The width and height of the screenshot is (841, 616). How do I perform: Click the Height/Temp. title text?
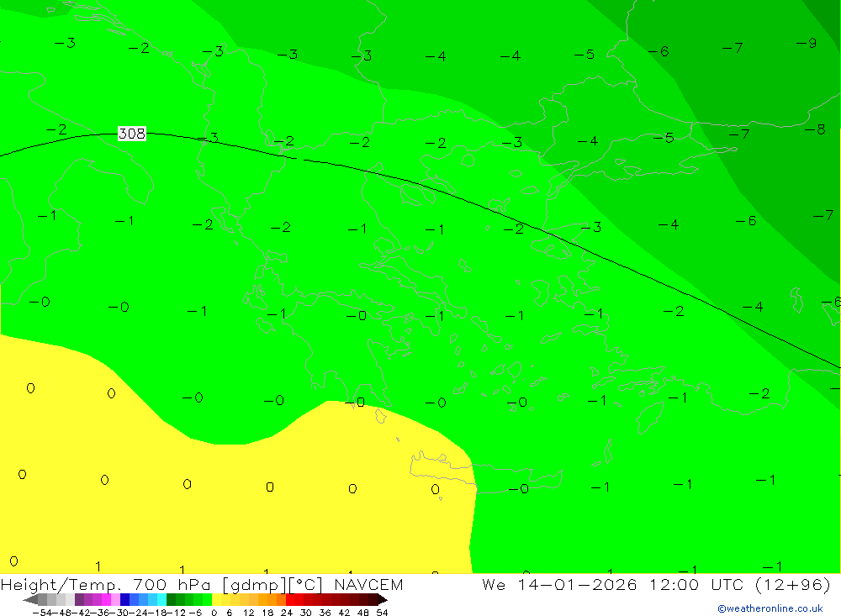point(61,585)
